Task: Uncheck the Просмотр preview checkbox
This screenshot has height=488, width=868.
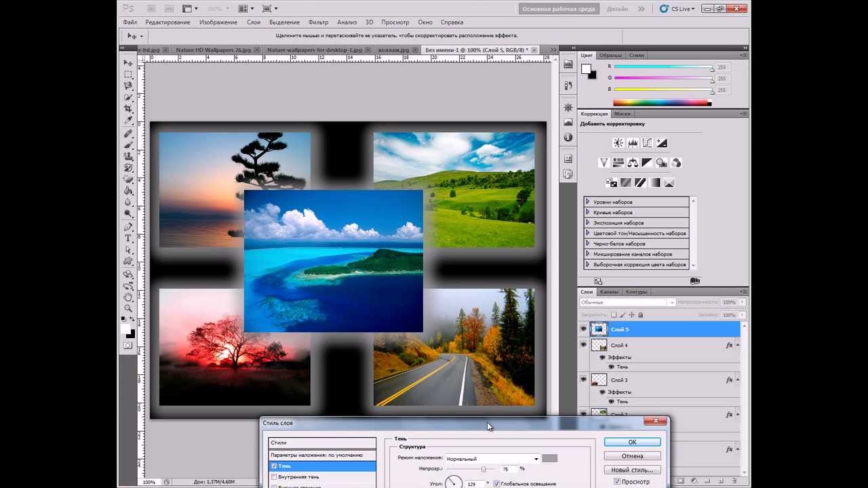Action: [x=616, y=482]
